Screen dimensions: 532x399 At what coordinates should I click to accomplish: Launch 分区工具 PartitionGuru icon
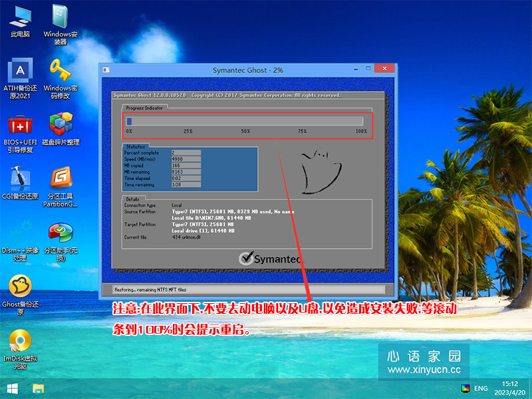[61, 187]
